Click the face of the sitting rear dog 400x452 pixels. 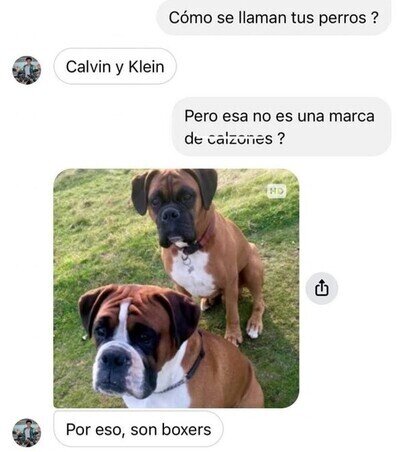(x=173, y=208)
